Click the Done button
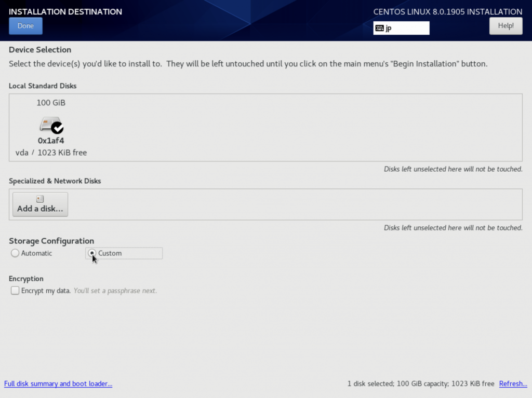 click(x=25, y=26)
